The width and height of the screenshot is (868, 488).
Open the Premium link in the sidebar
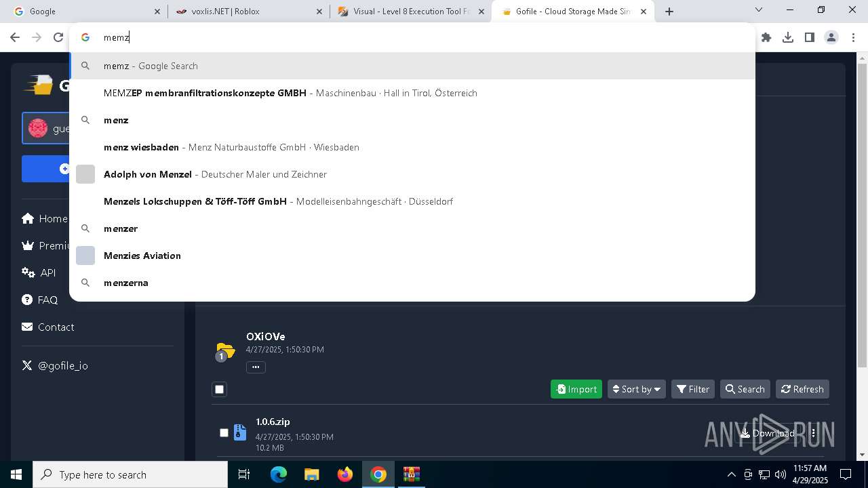45,245
